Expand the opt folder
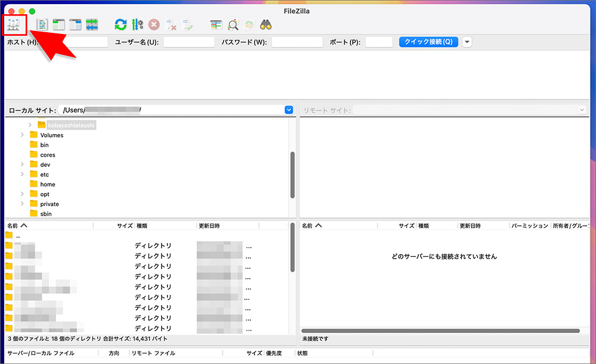Viewport: 596px width, 364px height. [22, 194]
